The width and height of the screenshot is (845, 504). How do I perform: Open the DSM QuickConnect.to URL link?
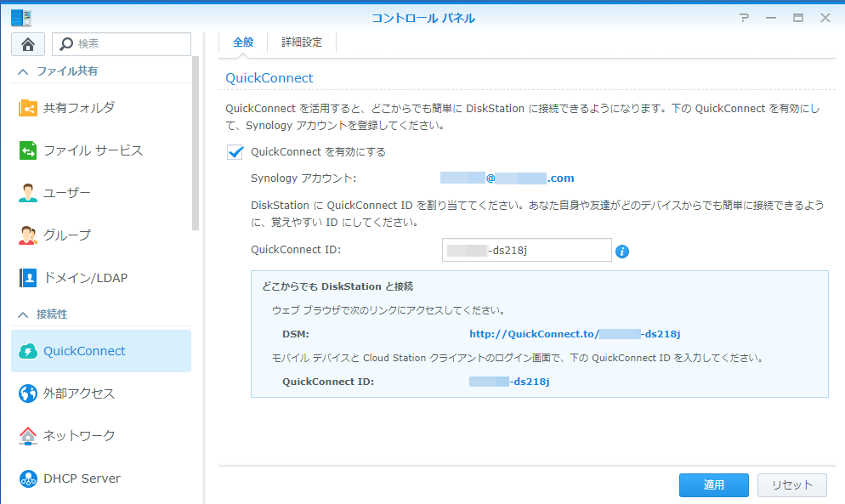click(575, 334)
